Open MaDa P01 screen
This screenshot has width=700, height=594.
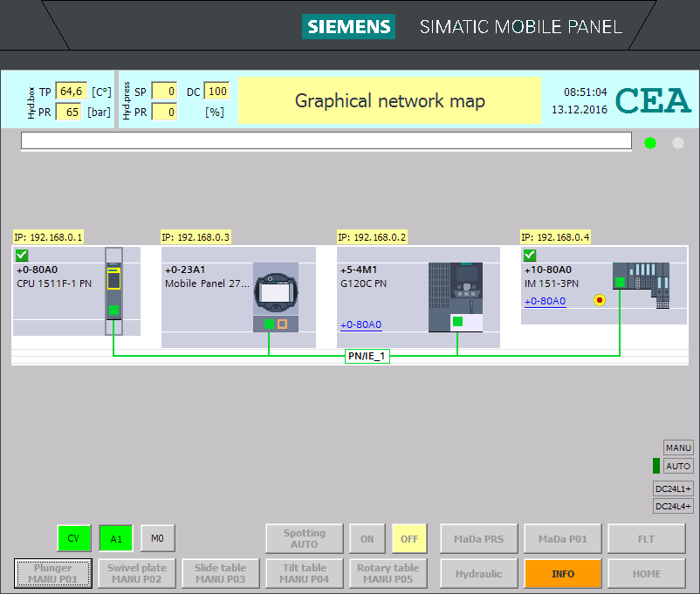[563, 539]
